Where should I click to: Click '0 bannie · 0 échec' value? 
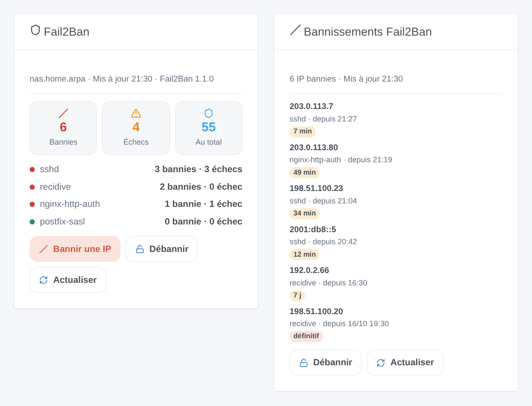pos(203,221)
